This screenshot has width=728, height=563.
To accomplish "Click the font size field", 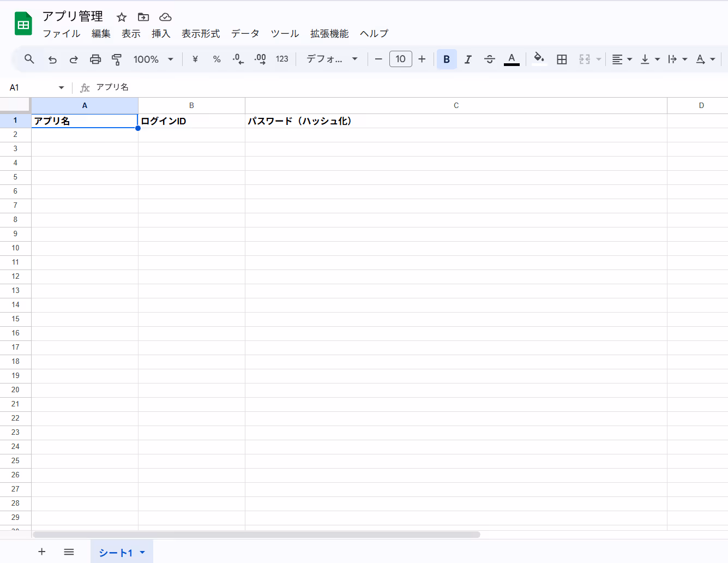I will click(401, 59).
